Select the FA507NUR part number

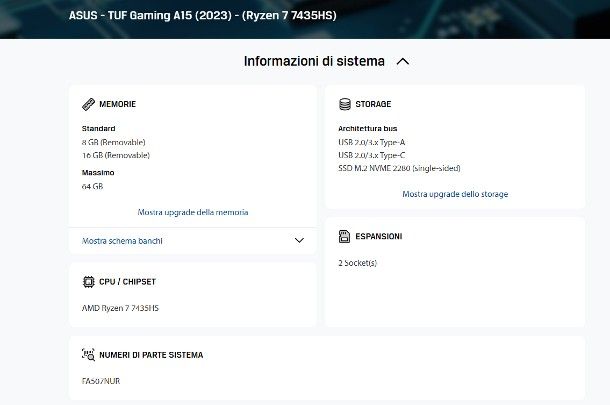[x=101, y=381]
